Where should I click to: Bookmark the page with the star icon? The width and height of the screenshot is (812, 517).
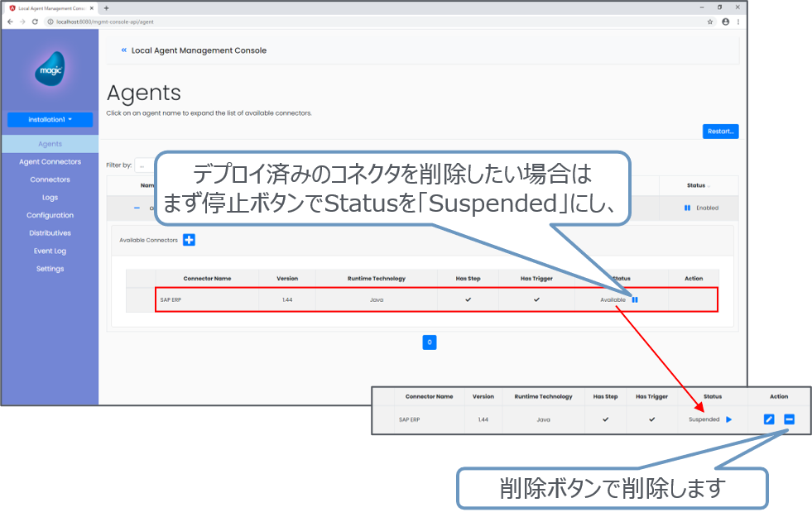pyautogui.click(x=710, y=22)
